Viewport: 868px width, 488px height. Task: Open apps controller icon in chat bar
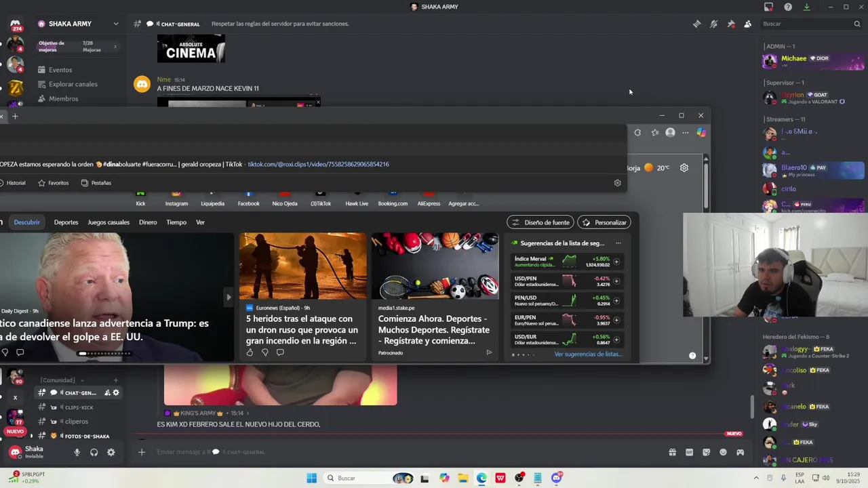740,452
